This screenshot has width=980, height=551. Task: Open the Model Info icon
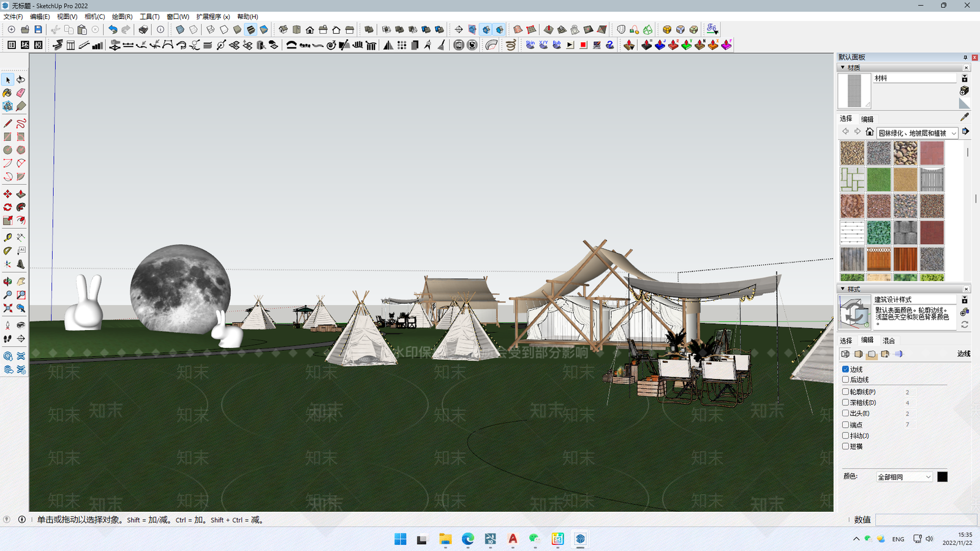coord(160,29)
